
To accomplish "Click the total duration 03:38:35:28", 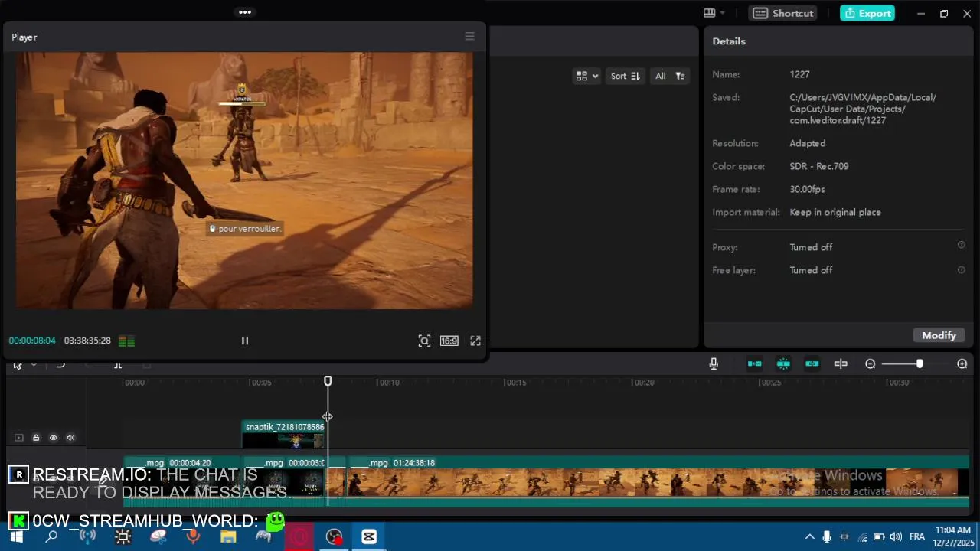I will (x=87, y=341).
